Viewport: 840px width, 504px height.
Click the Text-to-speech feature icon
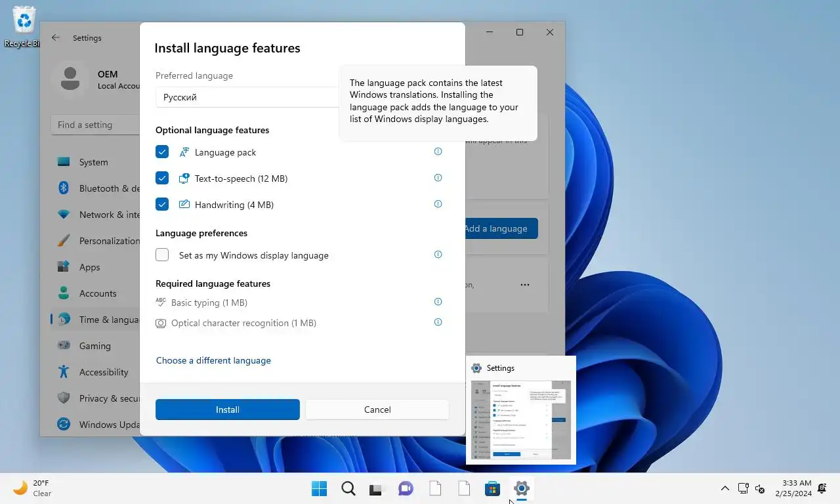click(x=184, y=178)
